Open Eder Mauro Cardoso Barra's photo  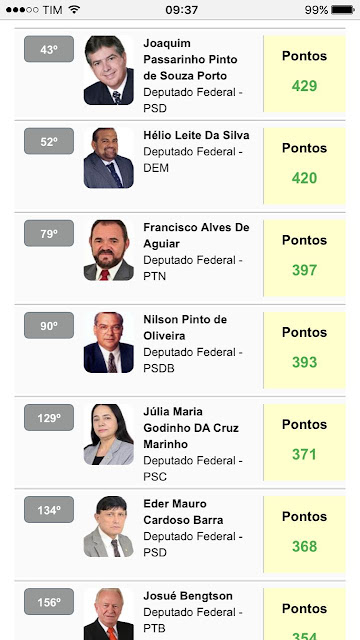(109, 527)
